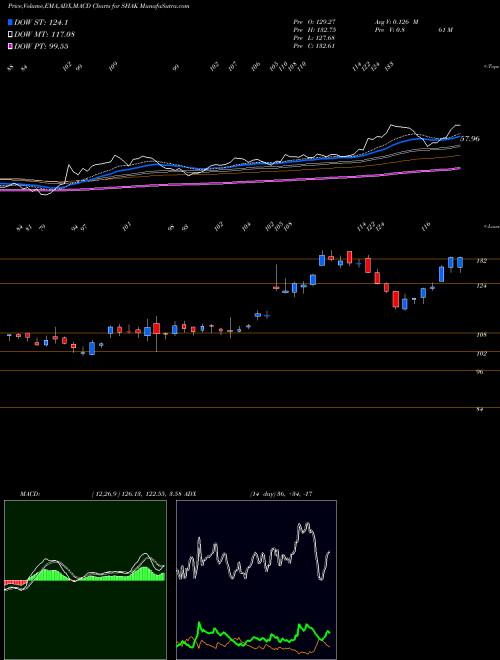Select the 'DOW PT: 99.55' legend text
This screenshot has width=500, height=660.
[x=41, y=46]
